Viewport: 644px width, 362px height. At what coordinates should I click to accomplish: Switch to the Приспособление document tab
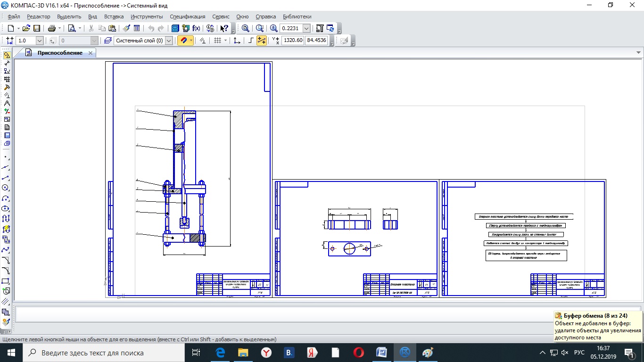[x=60, y=53]
